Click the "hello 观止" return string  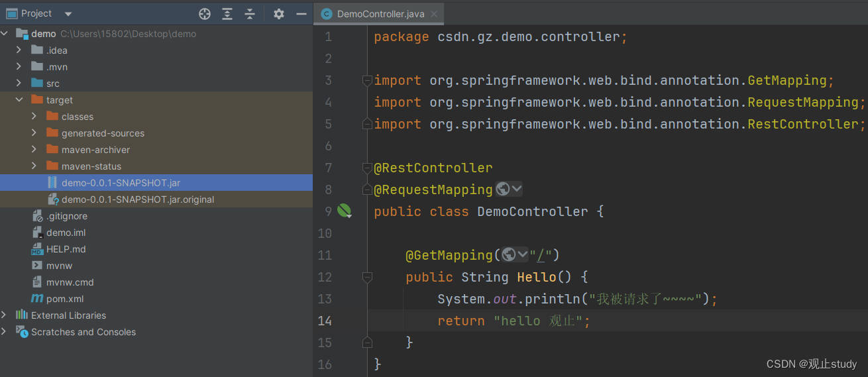(x=537, y=321)
